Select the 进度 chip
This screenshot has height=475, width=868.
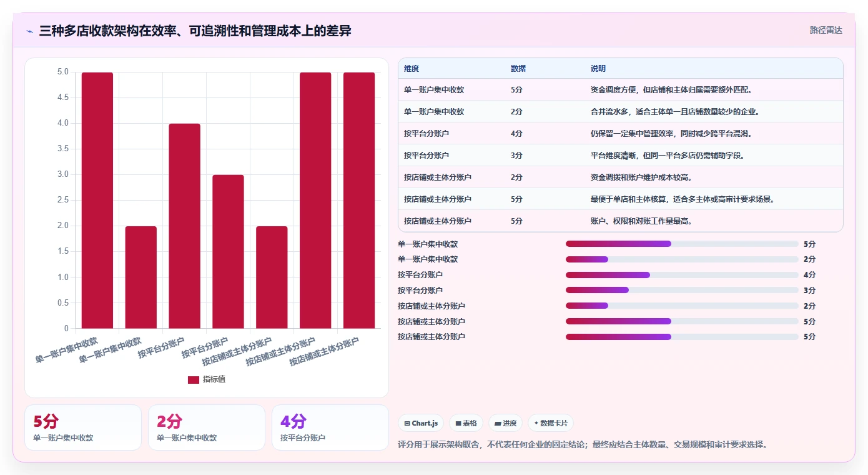(505, 423)
